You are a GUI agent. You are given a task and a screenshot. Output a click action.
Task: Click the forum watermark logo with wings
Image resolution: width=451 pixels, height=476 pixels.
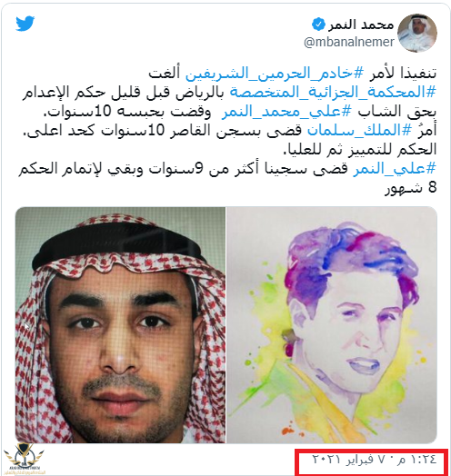click(x=24, y=454)
